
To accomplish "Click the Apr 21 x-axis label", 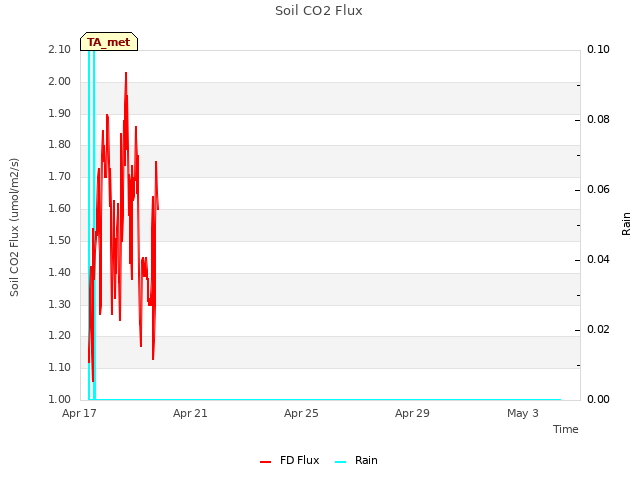I will [190, 413].
